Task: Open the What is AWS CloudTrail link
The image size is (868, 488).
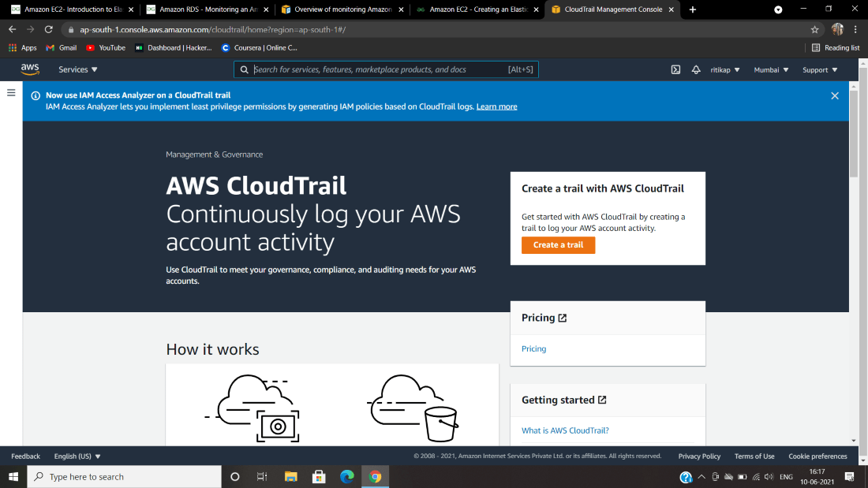Action: pyautogui.click(x=564, y=430)
